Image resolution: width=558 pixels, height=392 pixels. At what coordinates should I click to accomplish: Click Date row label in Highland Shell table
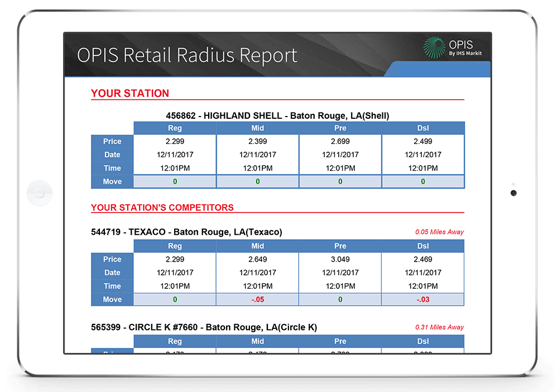[112, 155]
